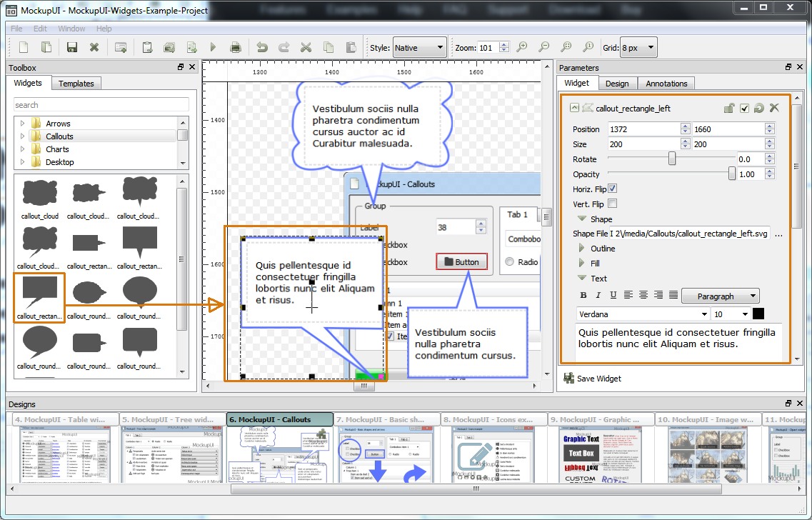This screenshot has width=812, height=520.
Task: Select the callout_cloud shape in the Toolbox
Action: click(x=40, y=194)
